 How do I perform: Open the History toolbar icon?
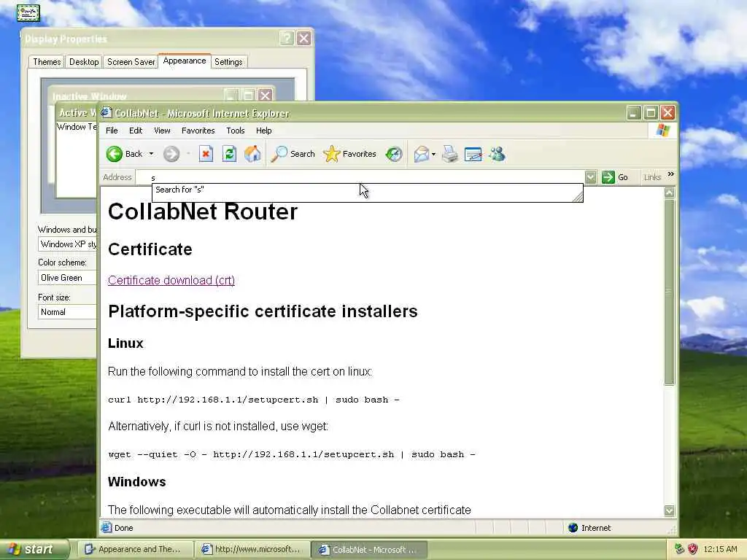[x=394, y=154]
